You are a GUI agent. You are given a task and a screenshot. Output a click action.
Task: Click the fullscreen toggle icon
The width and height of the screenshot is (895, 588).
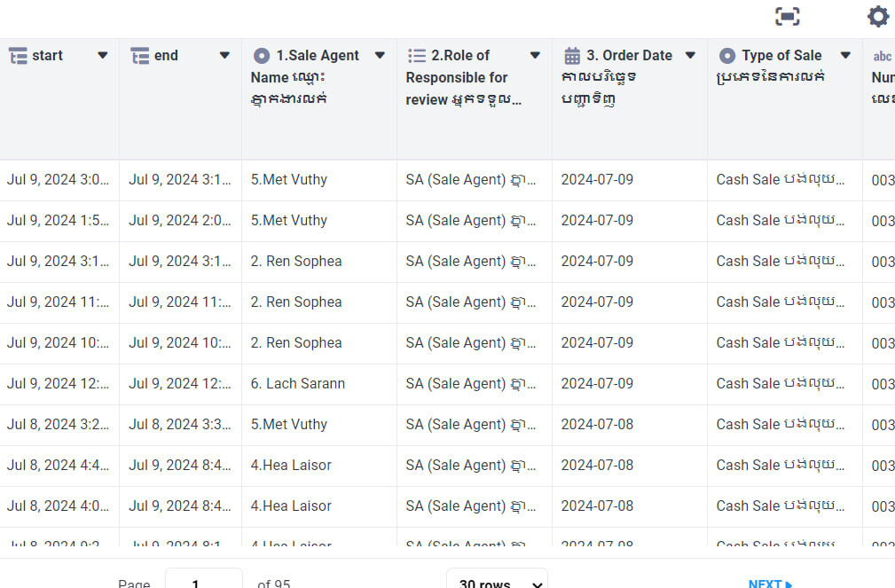(x=787, y=16)
